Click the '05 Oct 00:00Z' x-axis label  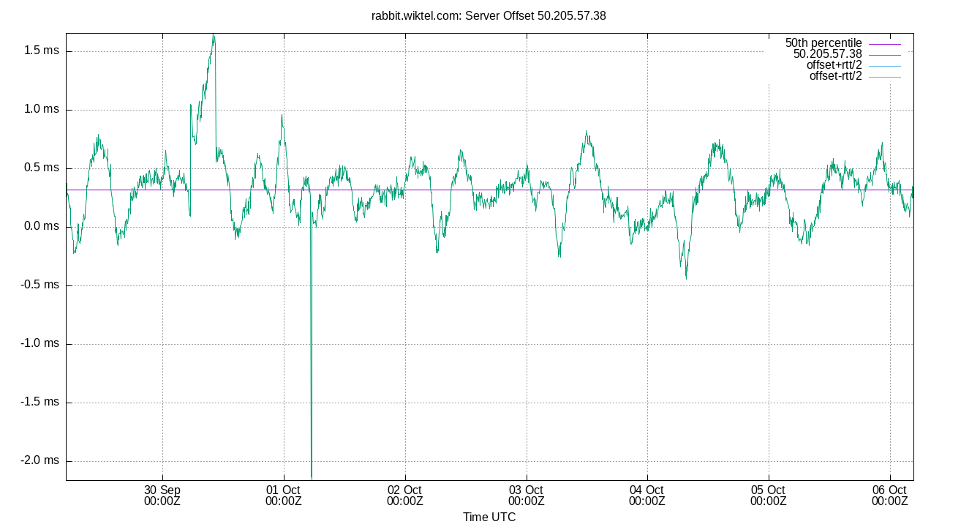coord(769,496)
